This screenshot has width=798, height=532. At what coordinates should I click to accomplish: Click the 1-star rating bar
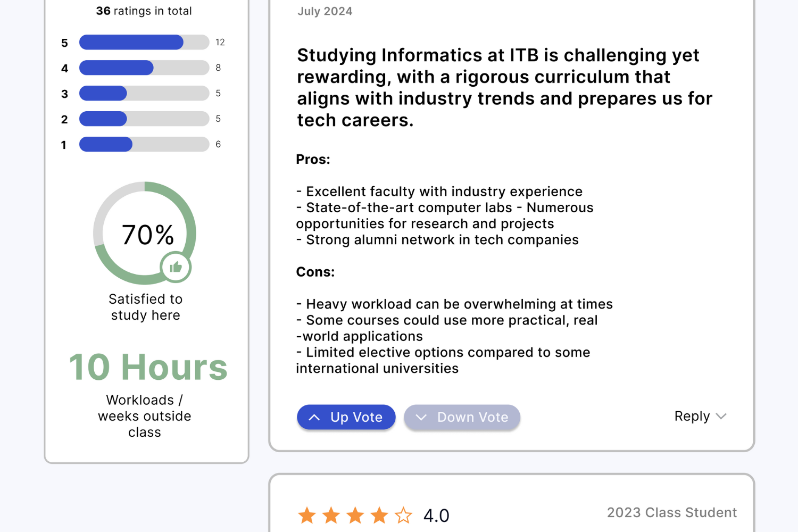[144, 144]
